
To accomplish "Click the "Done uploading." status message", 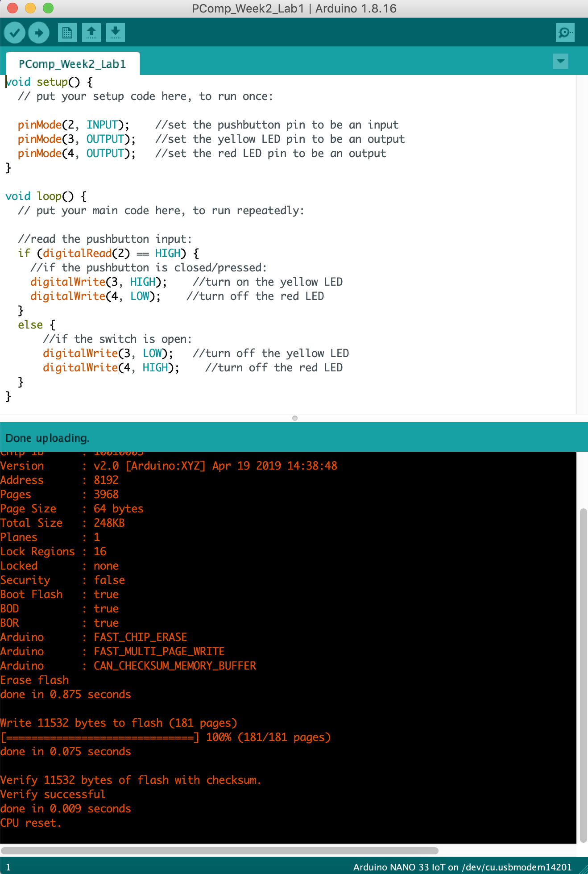I will point(48,438).
